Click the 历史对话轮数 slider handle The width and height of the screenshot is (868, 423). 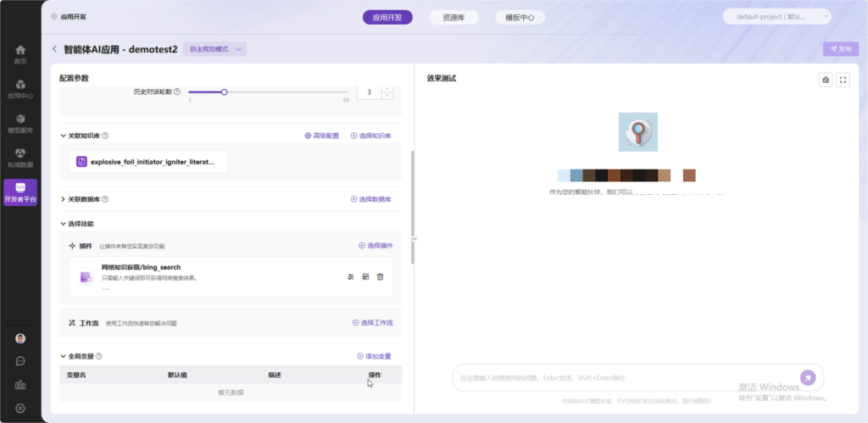pyautogui.click(x=224, y=92)
